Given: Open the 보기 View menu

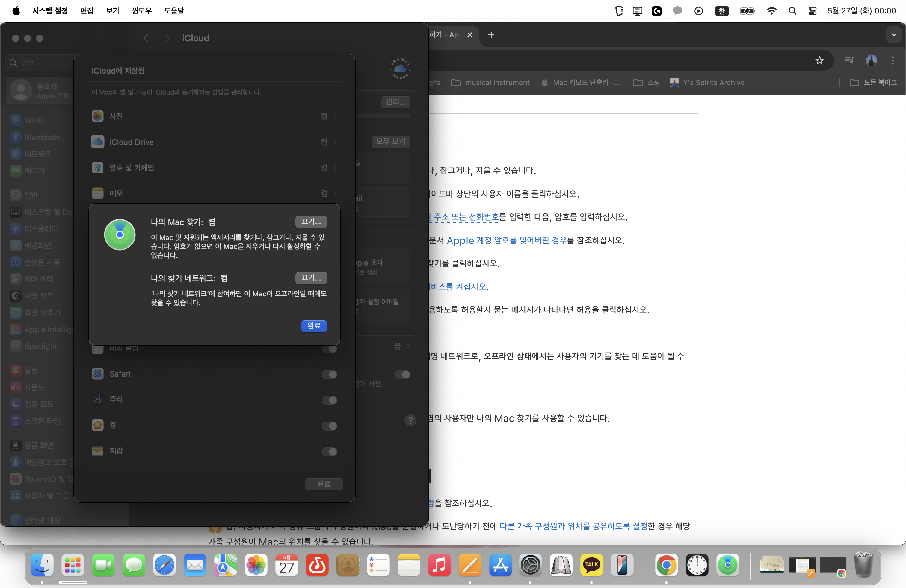Looking at the screenshot, I should (113, 11).
